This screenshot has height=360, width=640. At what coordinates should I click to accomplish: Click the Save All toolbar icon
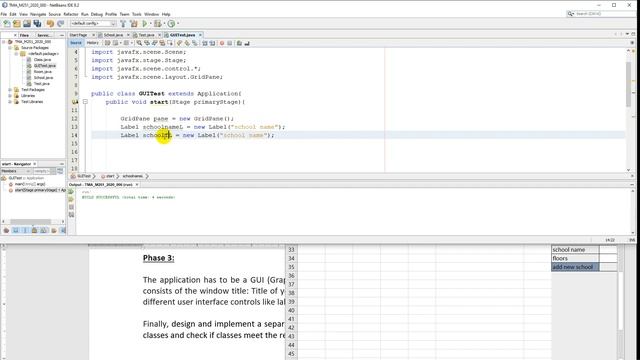38,24
